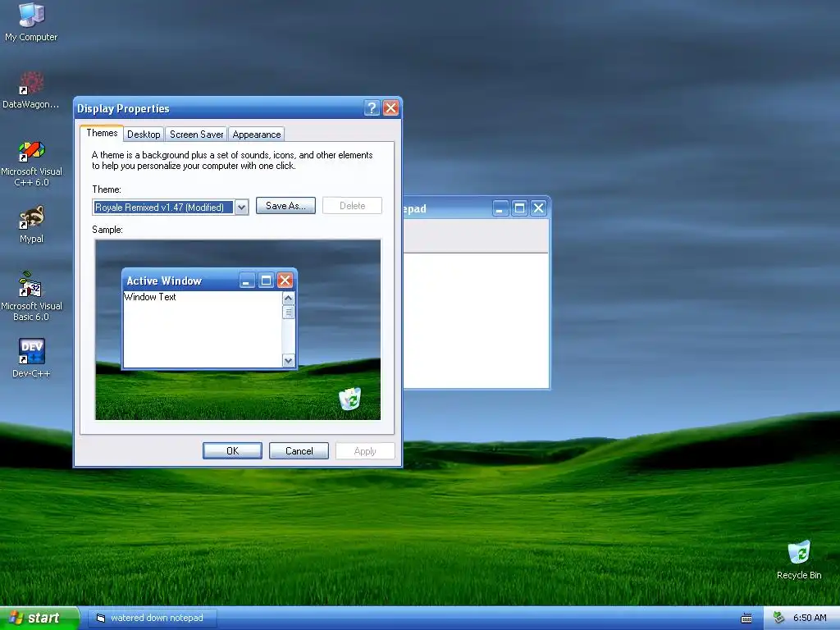This screenshot has width=840, height=630.
Task: Close the Display Properties dialog
Action: (391, 108)
